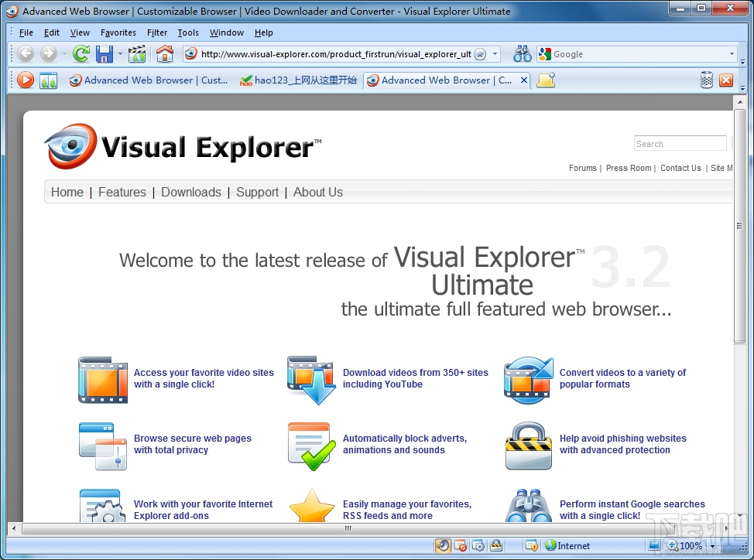Click the vertical scrollbar up arrow

(739, 102)
